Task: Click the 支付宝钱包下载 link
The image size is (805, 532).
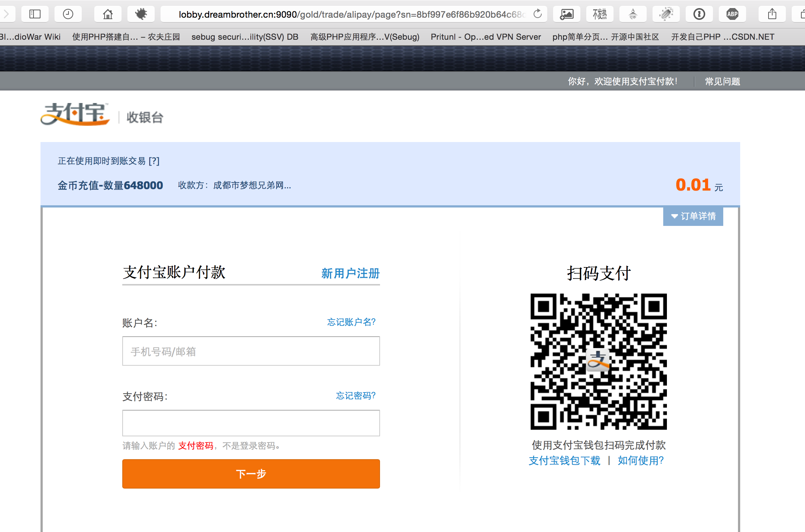Action: click(x=565, y=461)
